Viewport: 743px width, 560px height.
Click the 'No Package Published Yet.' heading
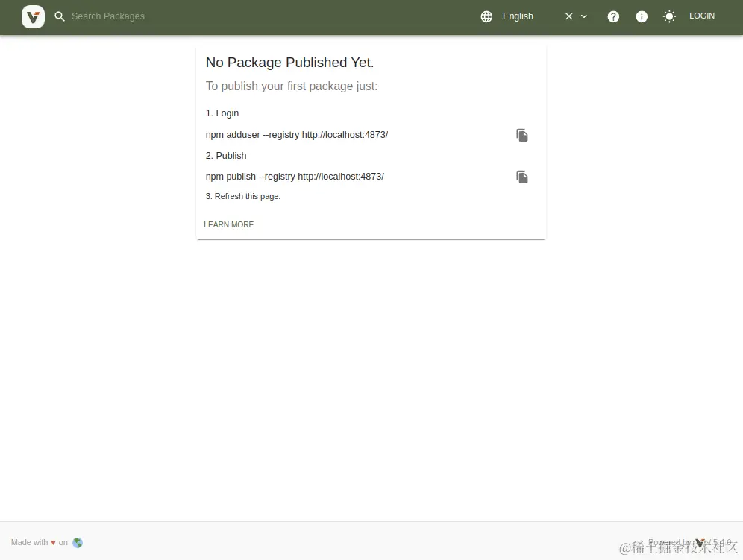pos(289,63)
